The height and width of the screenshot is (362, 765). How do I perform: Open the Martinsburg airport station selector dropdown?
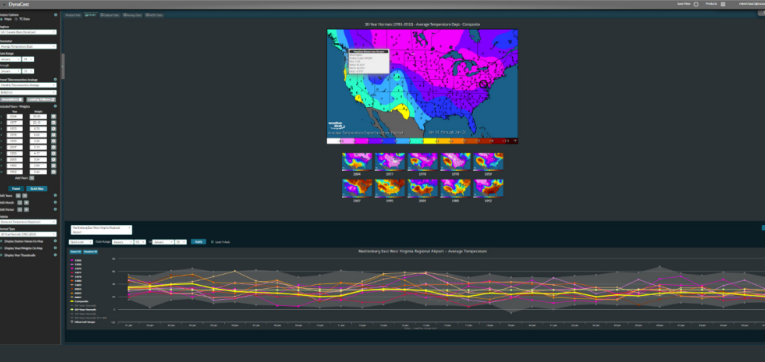pos(101,229)
